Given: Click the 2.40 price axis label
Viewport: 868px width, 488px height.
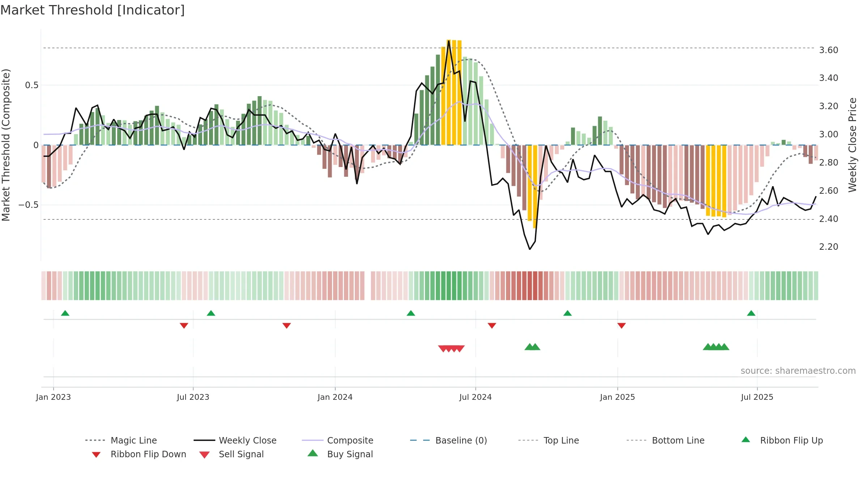Looking at the screenshot, I should 829,219.
